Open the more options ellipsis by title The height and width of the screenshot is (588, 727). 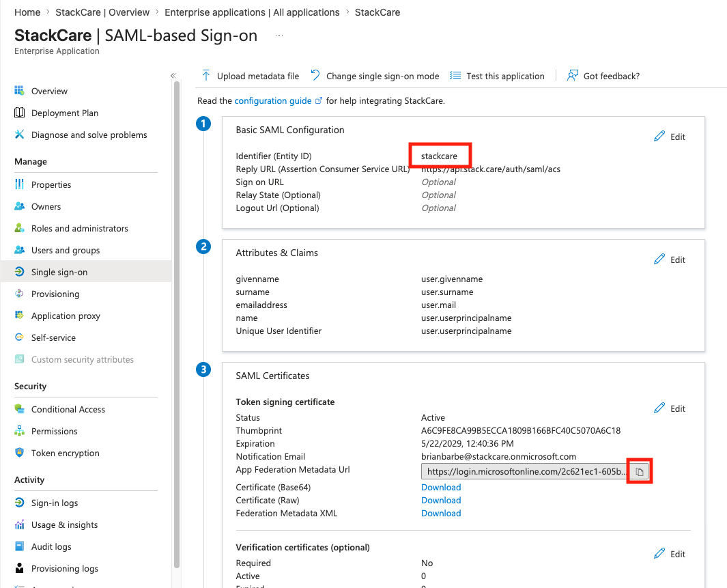point(279,36)
